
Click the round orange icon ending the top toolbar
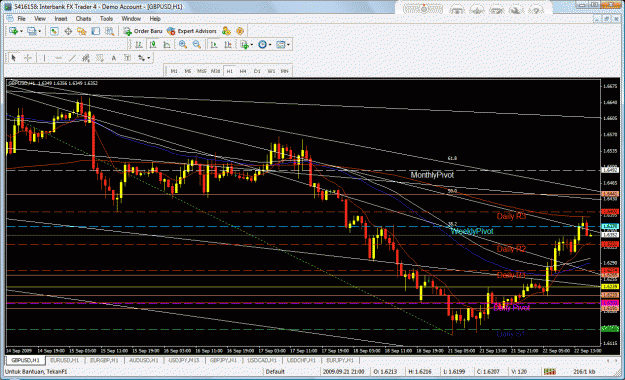[x=240, y=31]
